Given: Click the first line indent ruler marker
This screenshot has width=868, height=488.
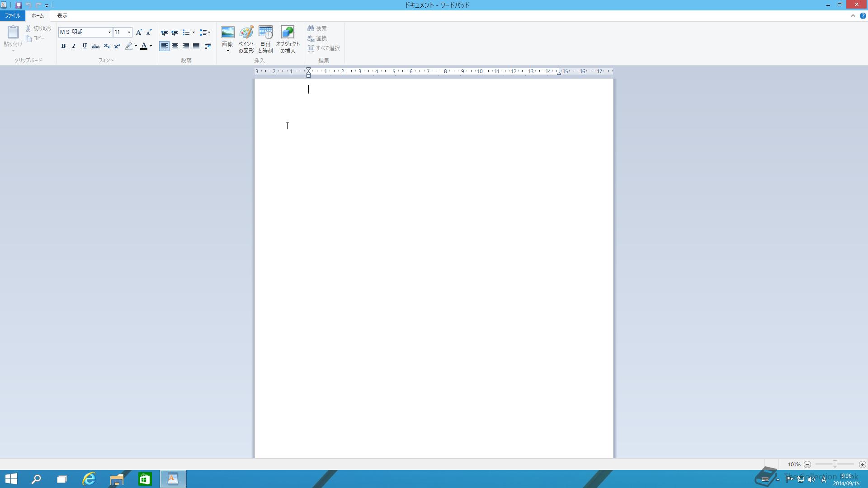Looking at the screenshot, I should click(x=308, y=70).
